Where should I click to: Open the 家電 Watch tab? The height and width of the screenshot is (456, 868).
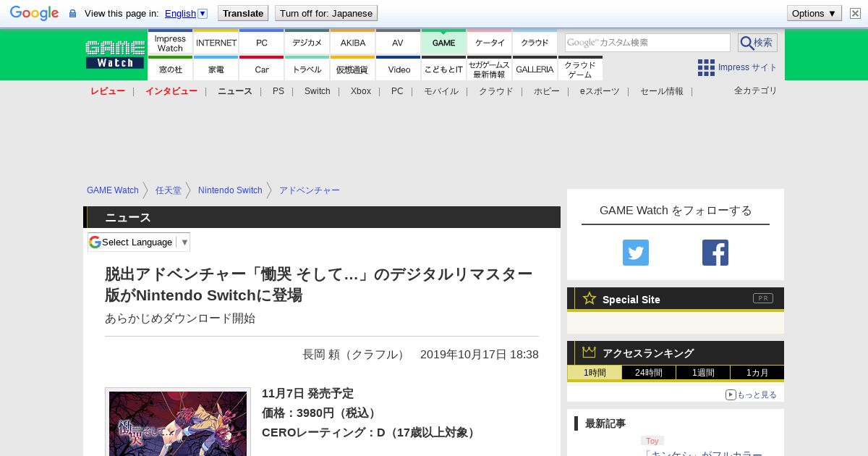216,69
